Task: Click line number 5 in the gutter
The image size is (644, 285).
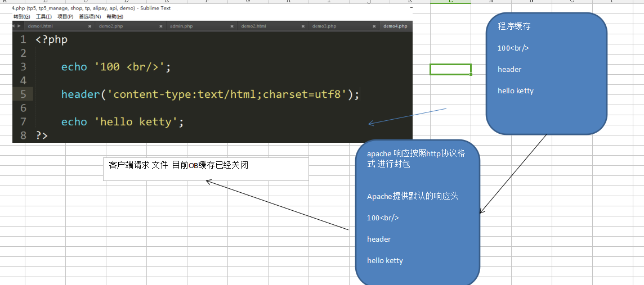Action: 23,94
